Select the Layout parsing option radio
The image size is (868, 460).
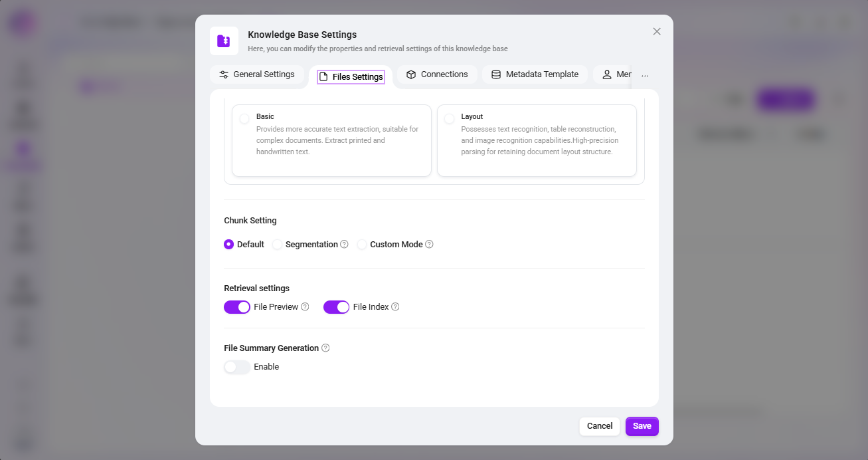point(450,119)
